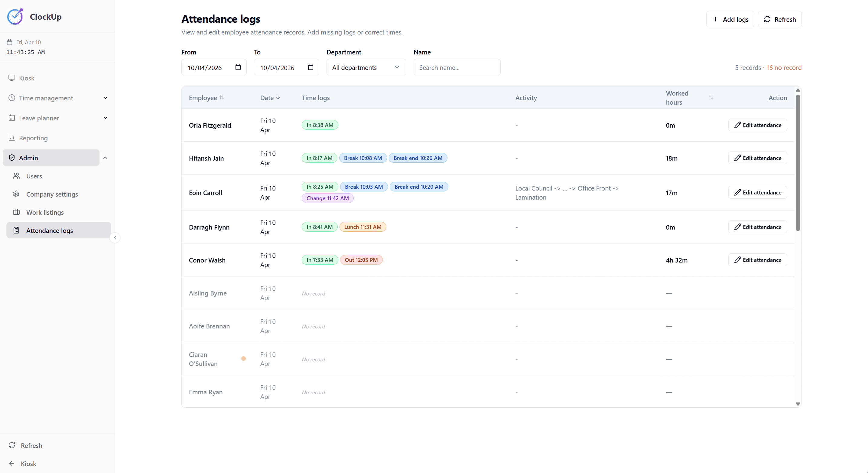868x473 pixels.
Task: Click the ClockUp logo icon
Action: pyautogui.click(x=15, y=17)
